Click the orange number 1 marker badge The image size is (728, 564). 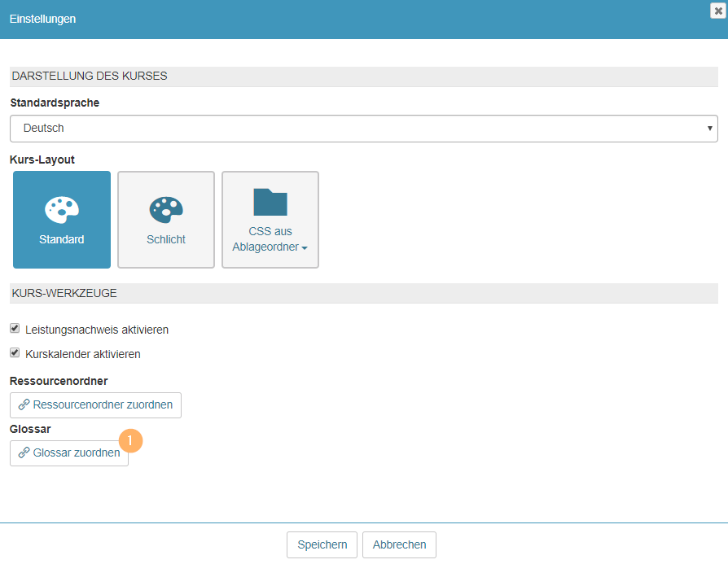pyautogui.click(x=130, y=440)
